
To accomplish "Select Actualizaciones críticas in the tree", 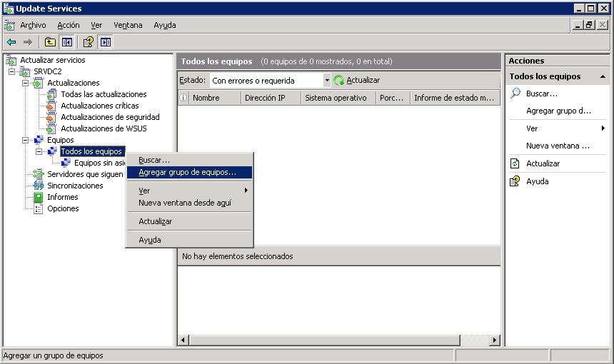I will [99, 106].
